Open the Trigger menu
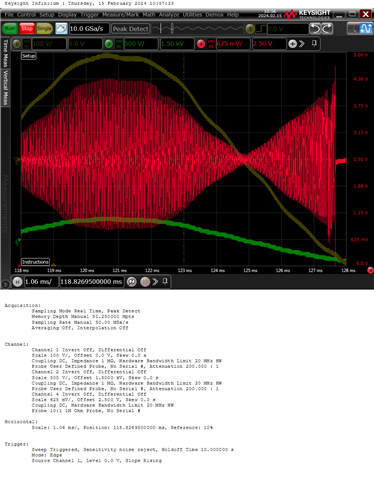374x480 pixels. [90, 15]
